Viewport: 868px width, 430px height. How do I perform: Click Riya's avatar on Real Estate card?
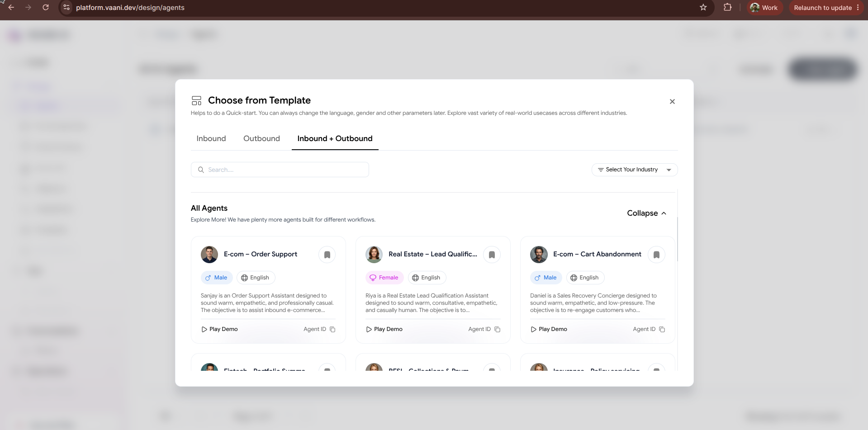[x=374, y=255]
